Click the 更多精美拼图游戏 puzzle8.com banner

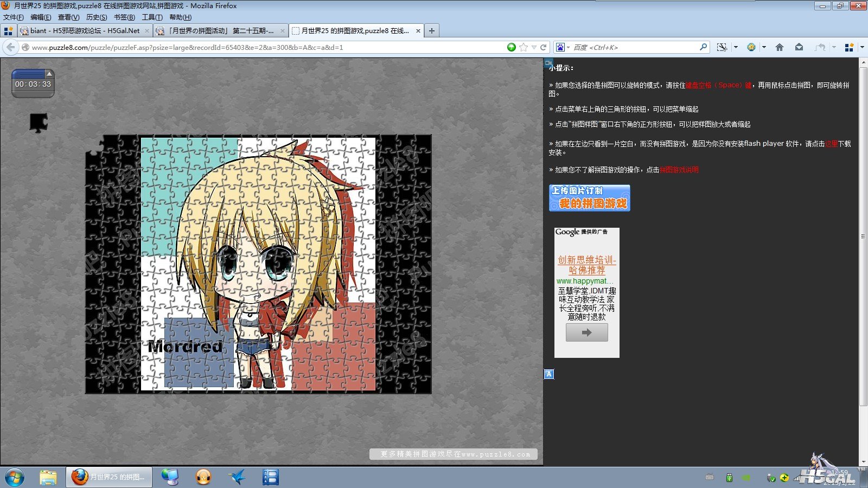click(x=454, y=454)
